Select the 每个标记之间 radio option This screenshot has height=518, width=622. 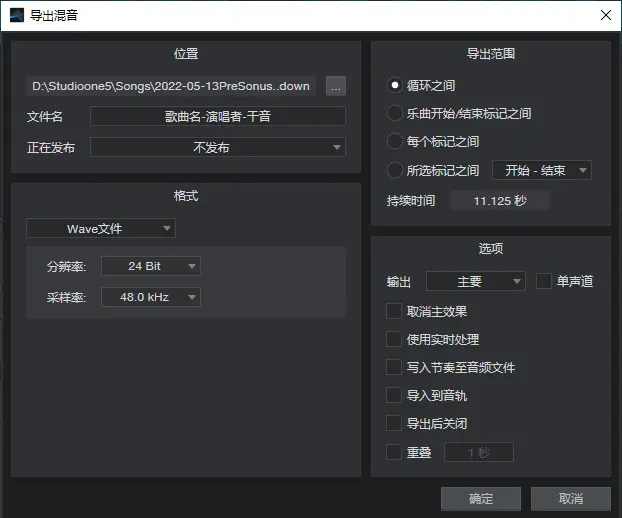click(395, 142)
